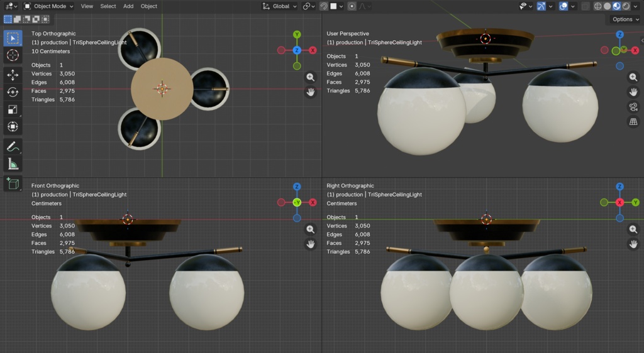This screenshot has height=353, width=644.
Task: Activate the Rotate tool
Action: [x=13, y=92]
